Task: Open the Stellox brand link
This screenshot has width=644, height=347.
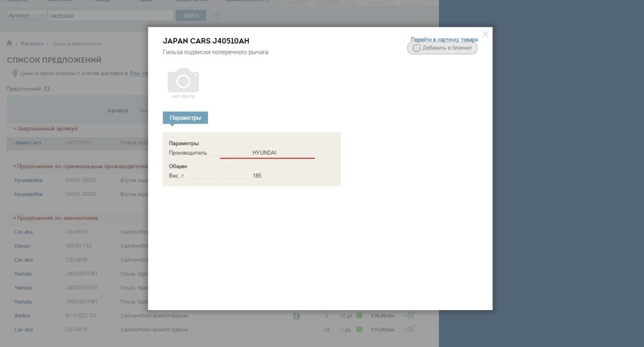Action: pos(22,315)
